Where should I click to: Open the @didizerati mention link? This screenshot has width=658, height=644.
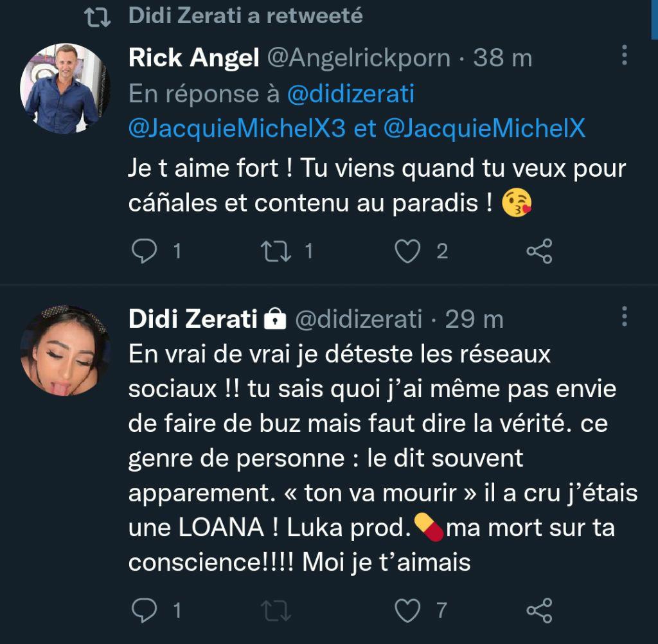coord(350,94)
